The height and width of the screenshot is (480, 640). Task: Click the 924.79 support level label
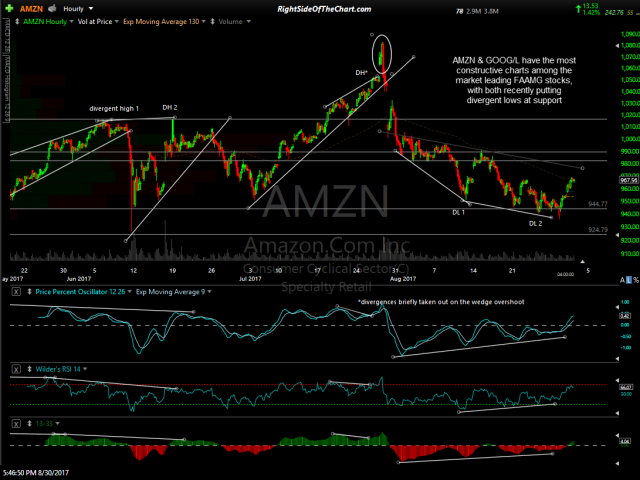(598, 230)
